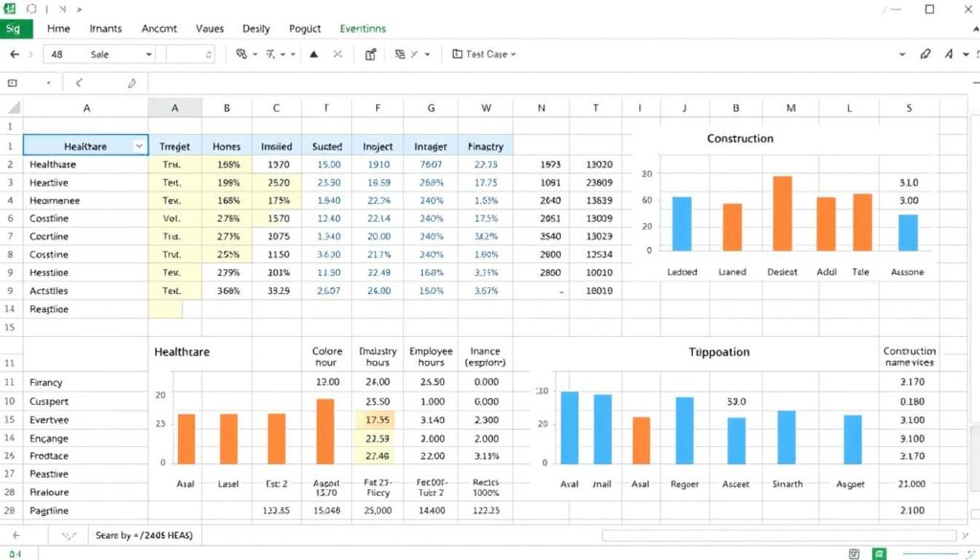This screenshot has height=560, width=980.
Task: Select the cell reading Reaptiioe
Action: tap(85, 309)
